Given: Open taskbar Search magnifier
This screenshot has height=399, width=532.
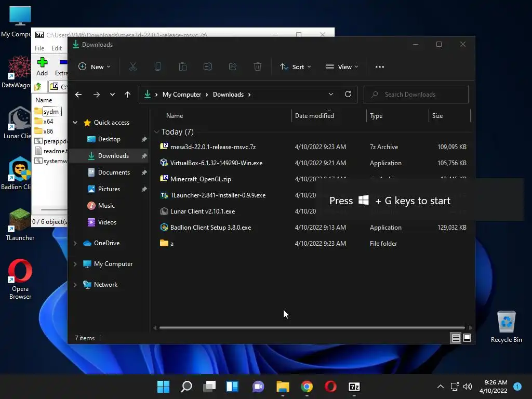Looking at the screenshot, I should (x=187, y=387).
